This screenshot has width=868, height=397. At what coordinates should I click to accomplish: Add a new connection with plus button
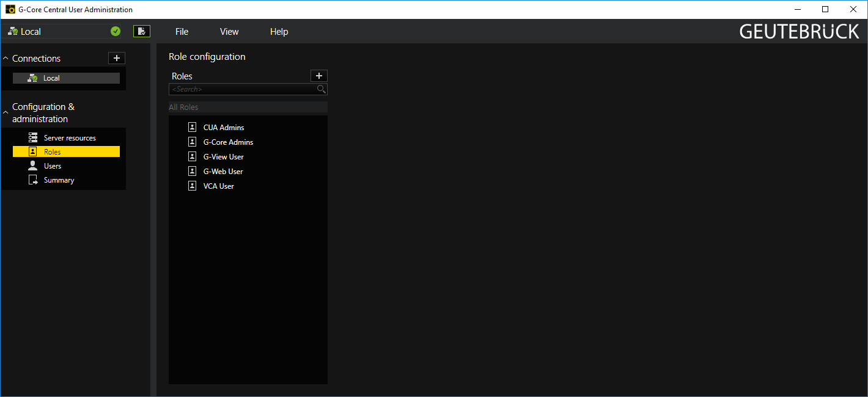coord(117,58)
